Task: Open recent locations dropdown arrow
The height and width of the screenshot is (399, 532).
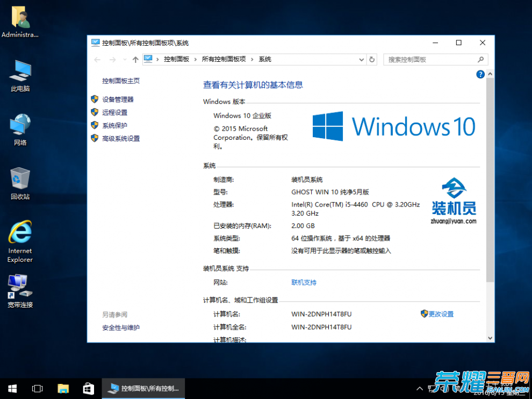Action: pos(125,60)
